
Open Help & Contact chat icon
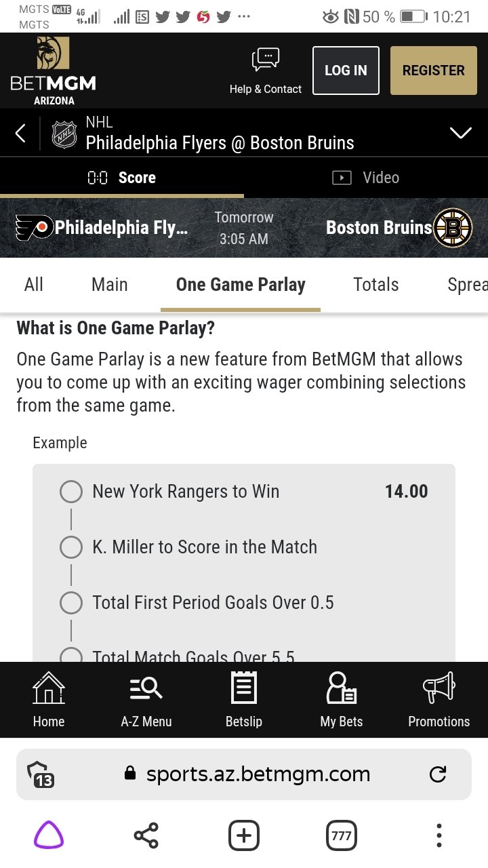(265, 61)
